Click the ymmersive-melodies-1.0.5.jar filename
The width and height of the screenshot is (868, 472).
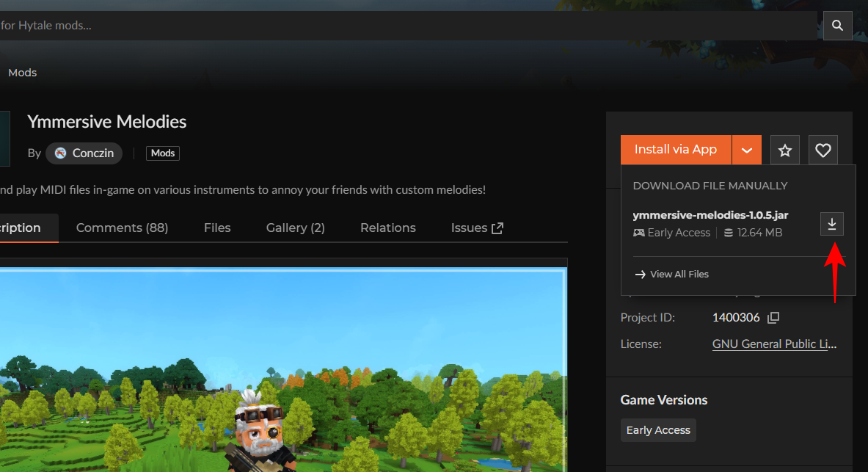click(x=710, y=215)
